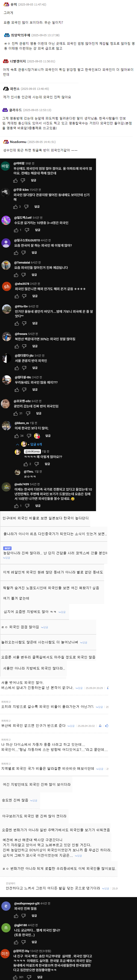Open profile of 최양락의후예
137x980 pixels.
coord(20,35)
